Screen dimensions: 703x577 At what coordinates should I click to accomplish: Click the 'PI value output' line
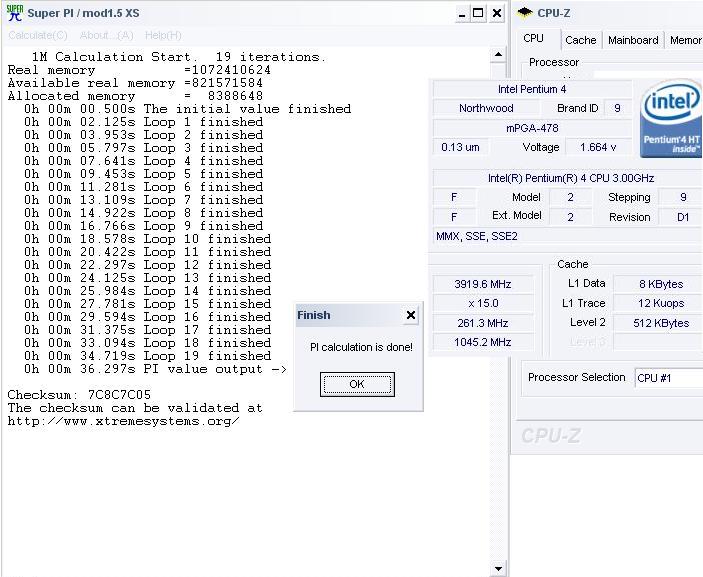(x=156, y=369)
